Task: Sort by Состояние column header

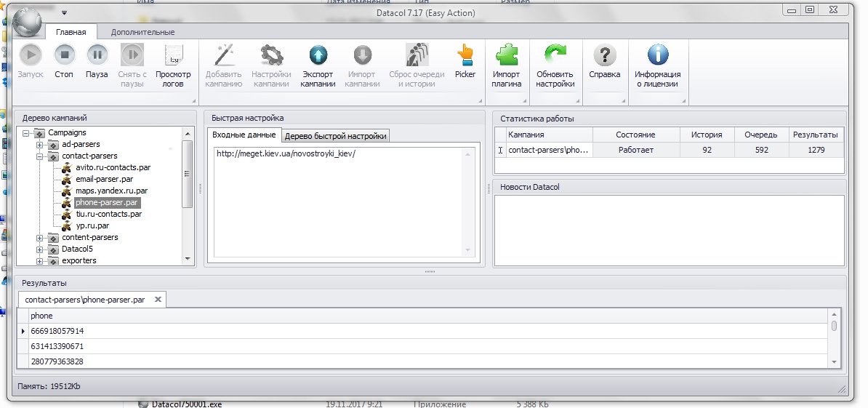Action: point(635,135)
